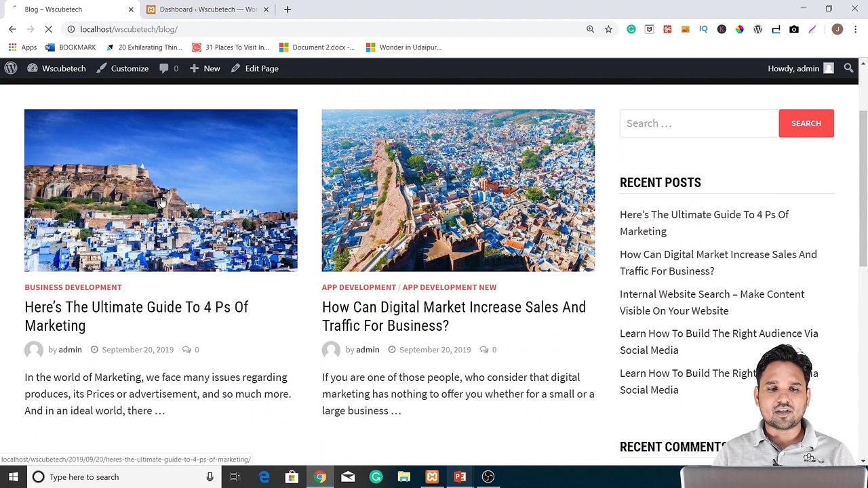Open a new browser tab with plus button
This screenshot has width=868, height=488.
(288, 9)
